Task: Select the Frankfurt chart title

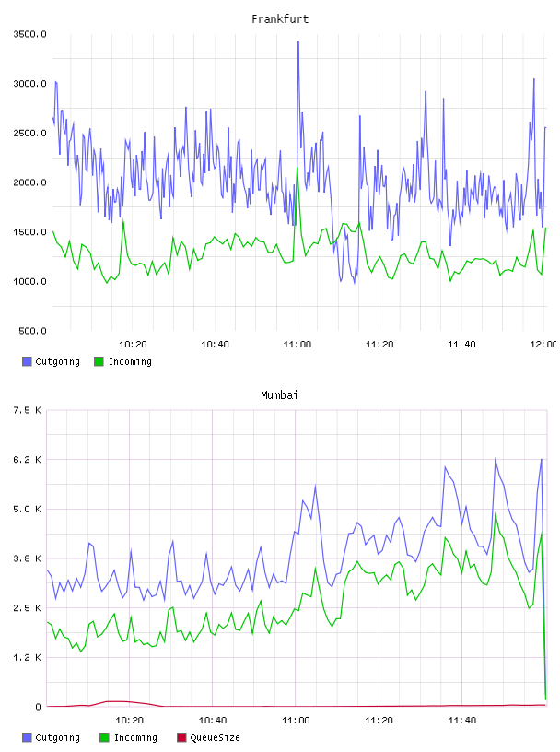Action: [280, 19]
